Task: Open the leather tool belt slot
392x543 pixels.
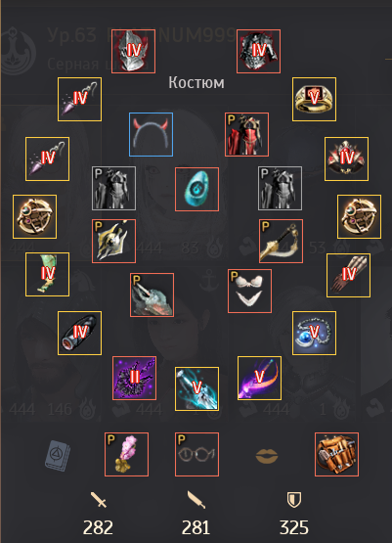Action: tap(336, 454)
